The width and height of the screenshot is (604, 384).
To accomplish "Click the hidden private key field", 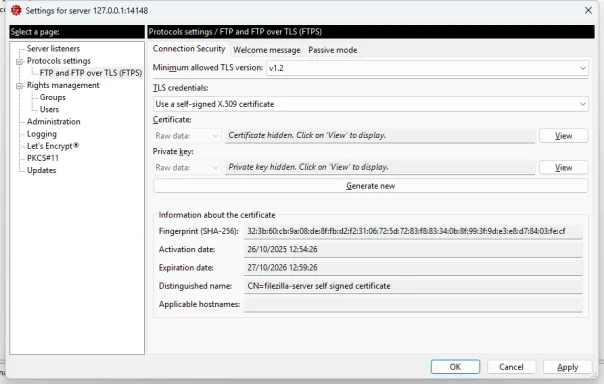I will (x=380, y=168).
